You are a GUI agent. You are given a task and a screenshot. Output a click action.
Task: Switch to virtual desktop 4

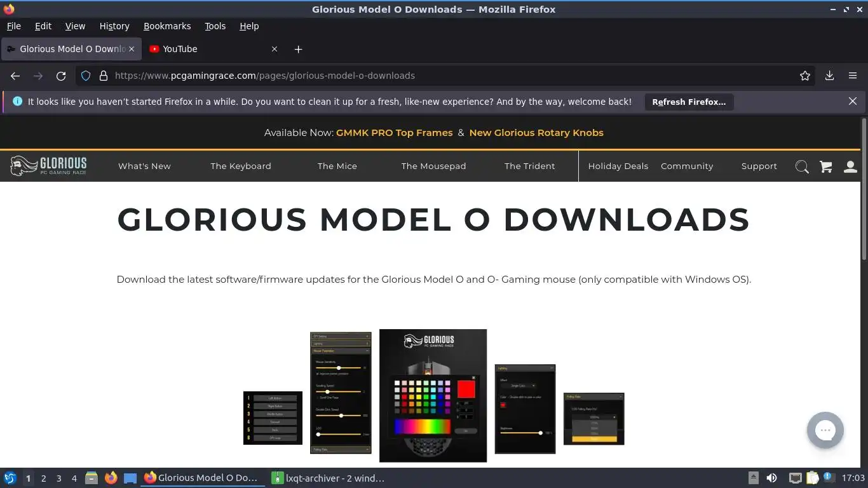click(74, 478)
